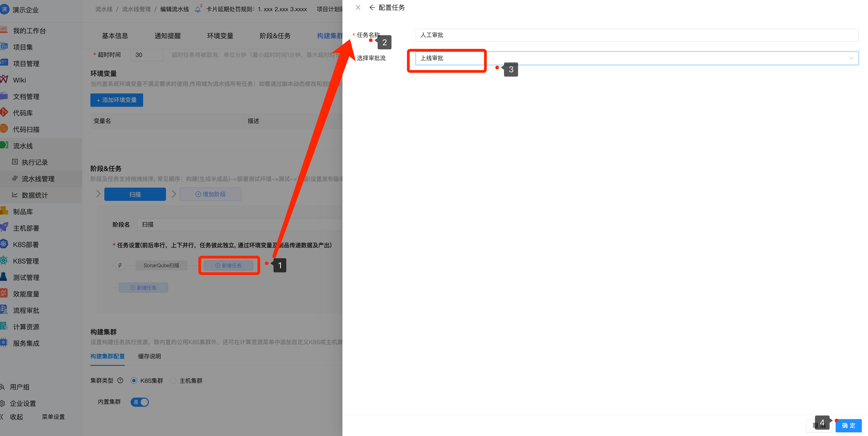Open the 缓存说明 tab
The width and height of the screenshot is (868, 436).
point(149,356)
